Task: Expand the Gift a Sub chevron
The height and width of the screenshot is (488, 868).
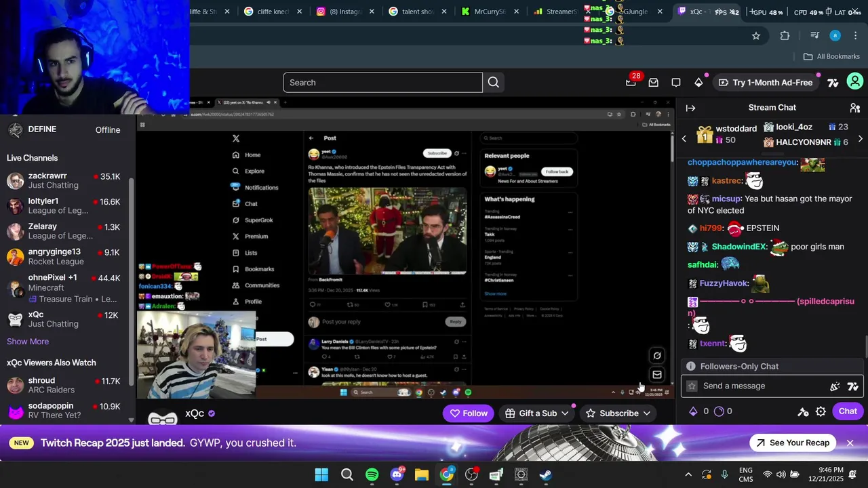Action: coord(564,413)
